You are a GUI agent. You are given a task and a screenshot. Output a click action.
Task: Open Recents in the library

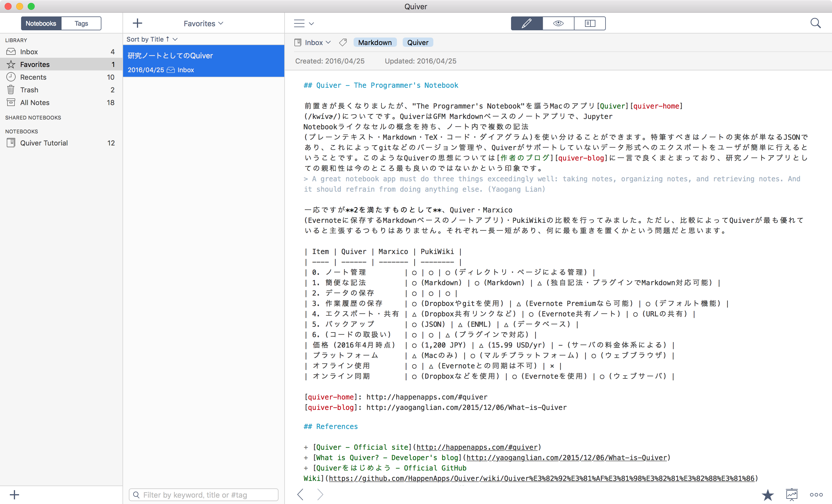point(61,77)
